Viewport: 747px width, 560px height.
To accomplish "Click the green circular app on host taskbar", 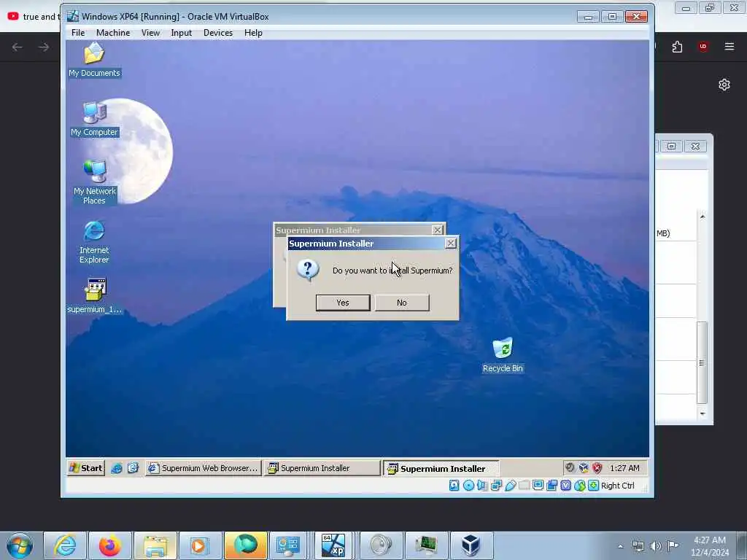I will 245,545.
